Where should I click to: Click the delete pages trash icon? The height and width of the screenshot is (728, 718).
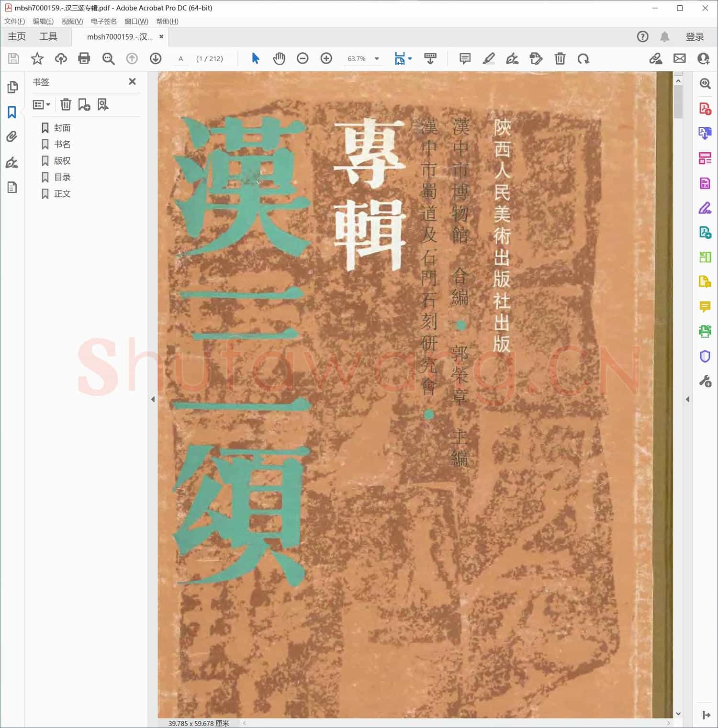click(x=560, y=58)
